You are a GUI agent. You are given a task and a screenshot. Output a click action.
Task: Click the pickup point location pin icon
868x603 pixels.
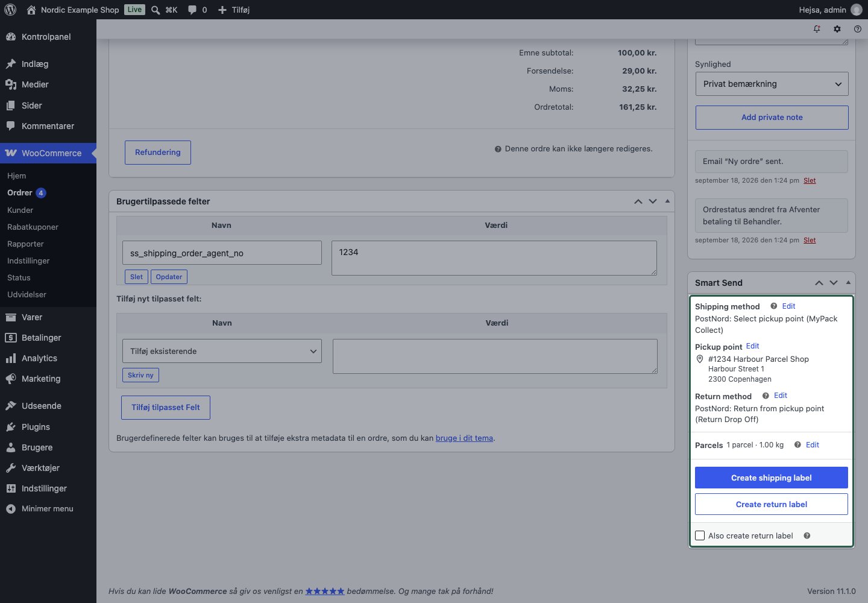[x=700, y=359]
